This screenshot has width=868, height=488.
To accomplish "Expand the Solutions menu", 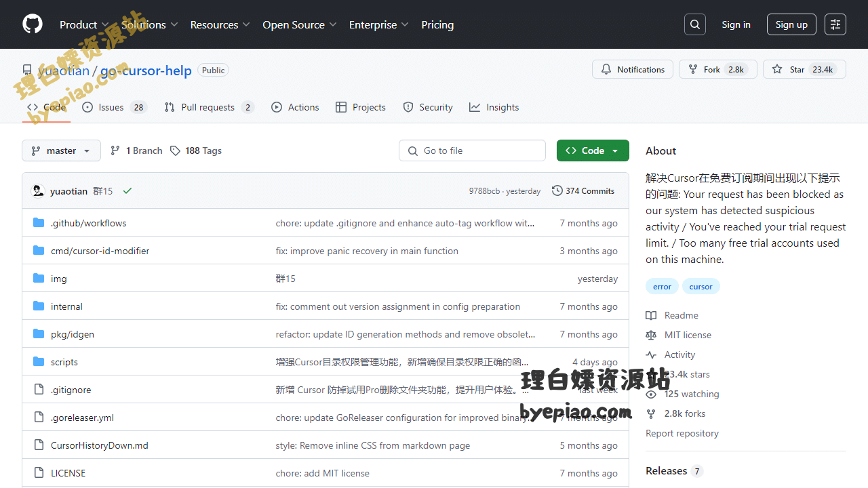I will [150, 24].
